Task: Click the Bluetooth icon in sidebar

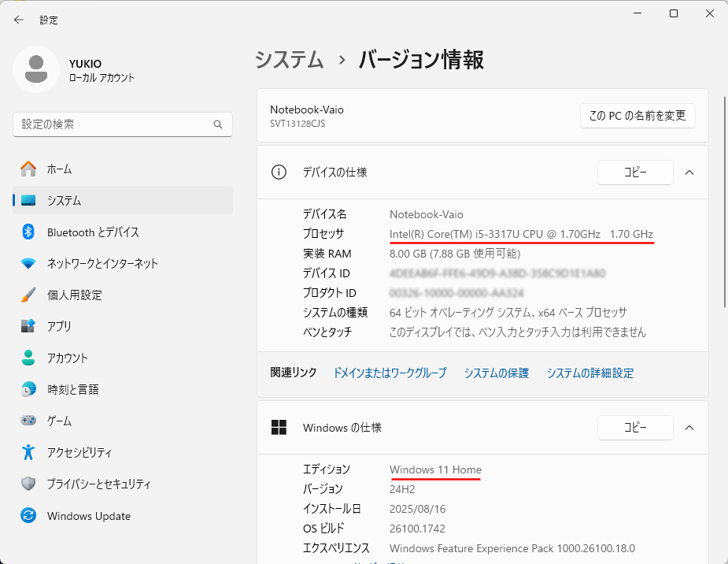Action: point(28,232)
